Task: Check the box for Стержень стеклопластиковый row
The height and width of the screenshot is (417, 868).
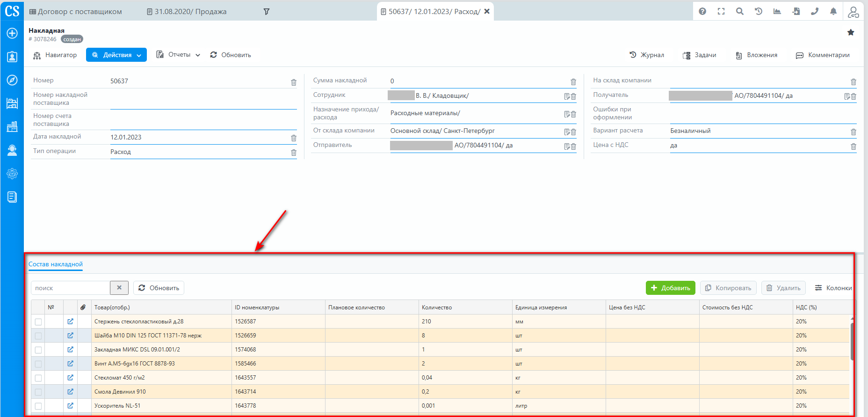Action: (38, 322)
